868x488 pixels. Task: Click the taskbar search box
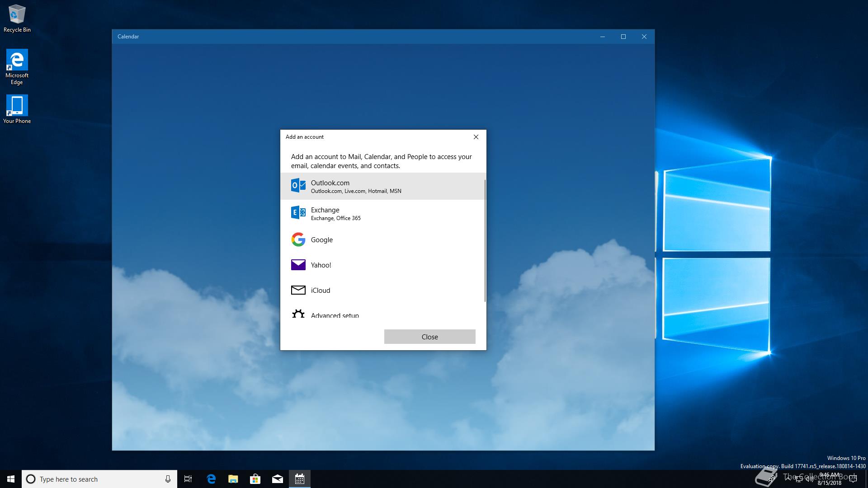[x=99, y=479]
